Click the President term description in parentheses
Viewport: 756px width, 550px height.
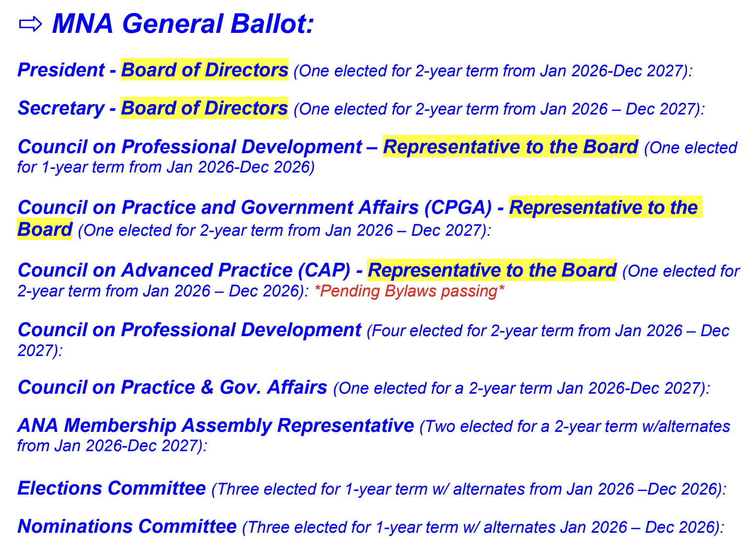pos(492,71)
